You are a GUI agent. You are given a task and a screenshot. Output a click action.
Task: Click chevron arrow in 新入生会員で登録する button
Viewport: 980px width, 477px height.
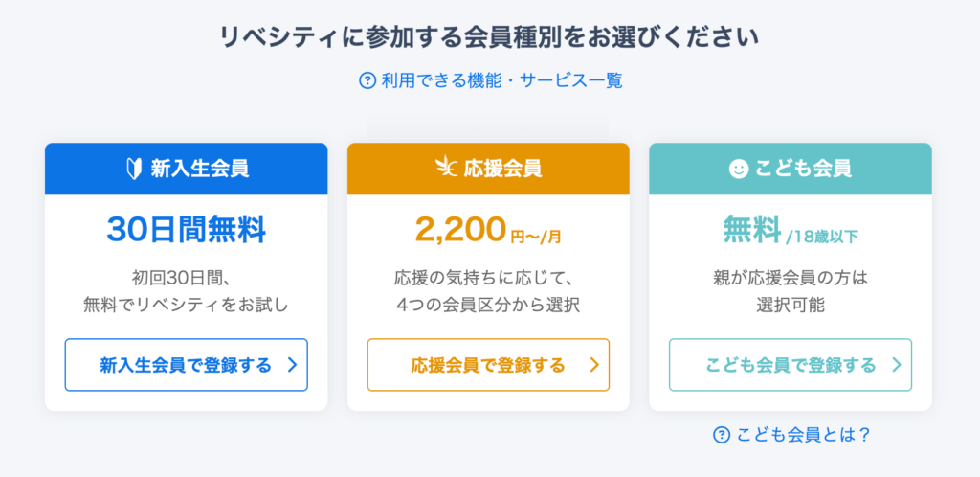point(292,365)
